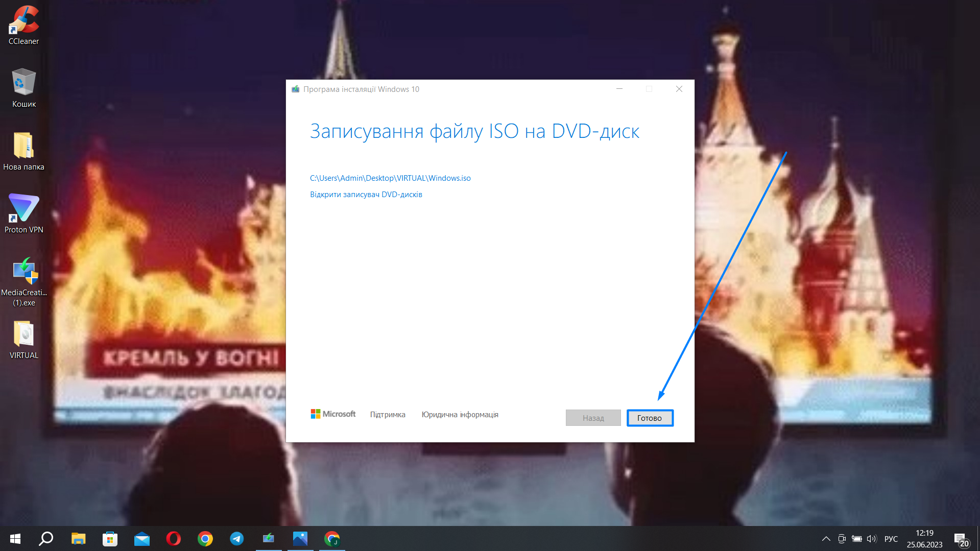Switch to Windows setup taskbar icon
Image resolution: width=980 pixels, height=551 pixels.
[269, 538]
